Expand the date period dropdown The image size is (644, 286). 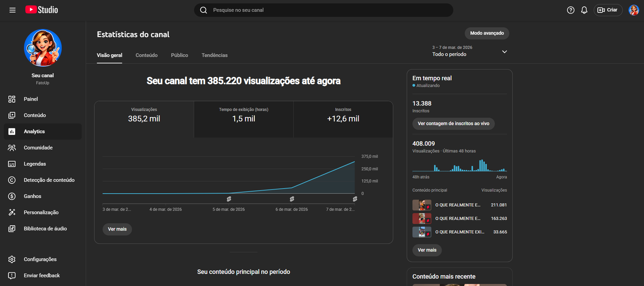pos(504,52)
